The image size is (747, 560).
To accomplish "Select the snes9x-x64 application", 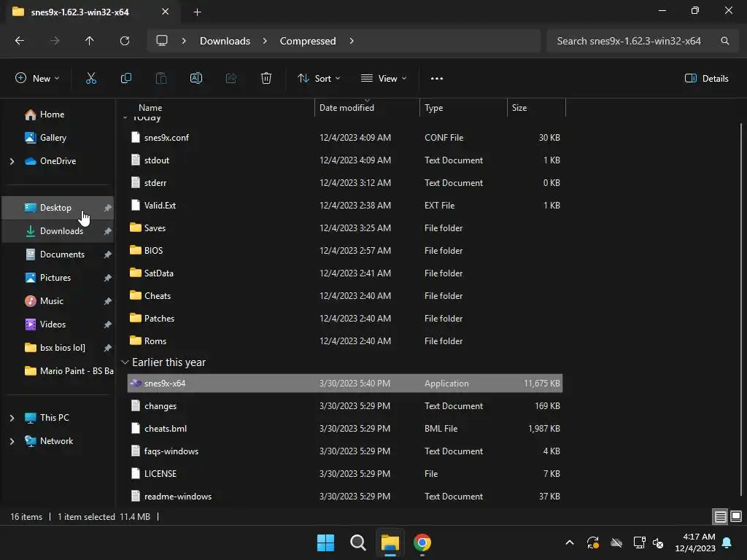I will 345,384.
